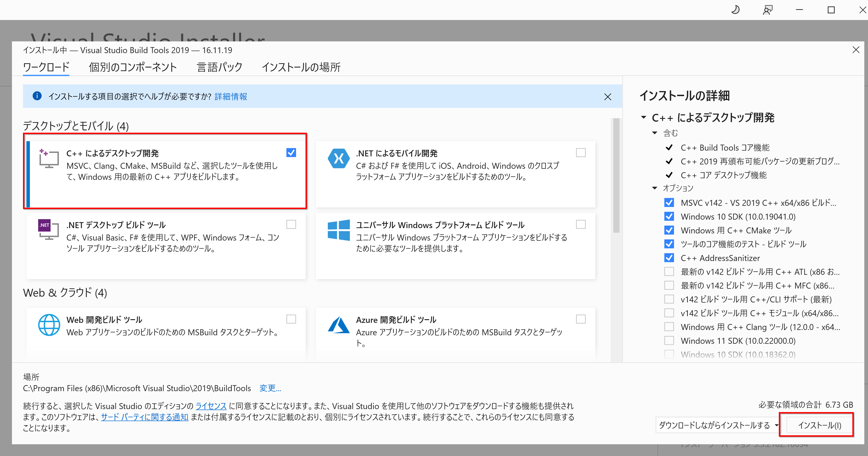Enable Windows 用 C++ Clang ツール option
Screen dimensions: 868x456
pos(669,327)
